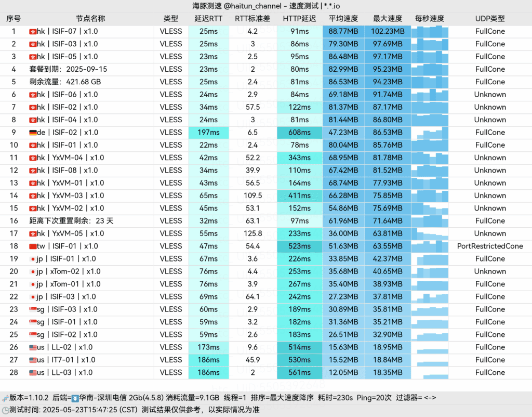532x417 pixels.
Task: Click the Japan flag beside jp xTom-02
Action: coord(33,271)
